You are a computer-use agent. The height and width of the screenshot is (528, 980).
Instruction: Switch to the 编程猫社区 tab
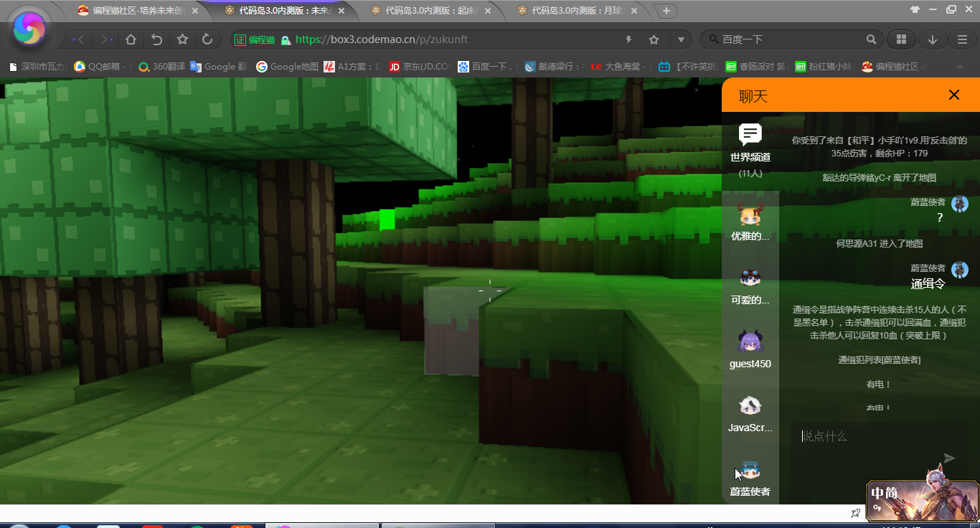[136, 11]
